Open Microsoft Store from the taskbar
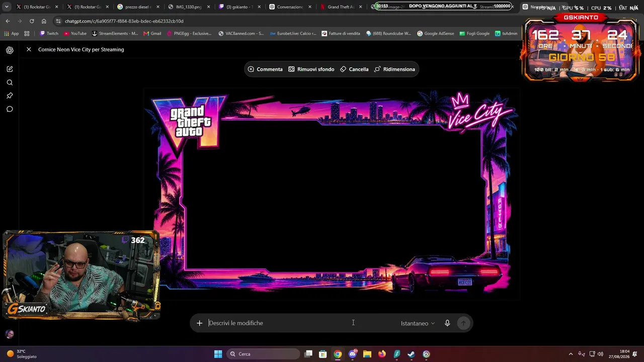This screenshot has height=362, width=644. [x=323, y=354]
